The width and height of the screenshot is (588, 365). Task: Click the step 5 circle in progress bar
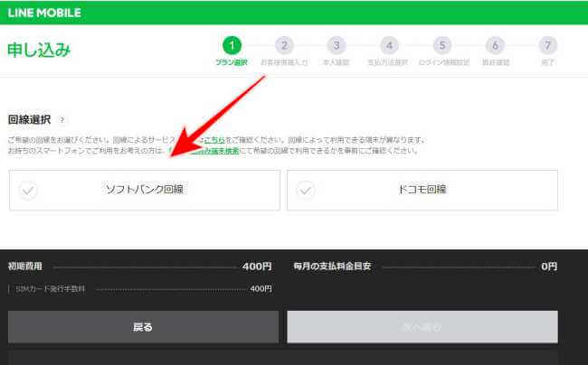point(442,46)
